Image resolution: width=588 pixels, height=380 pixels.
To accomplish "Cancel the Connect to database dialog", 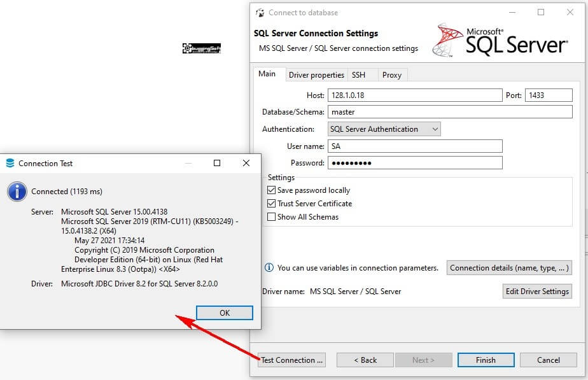I will pyautogui.click(x=549, y=360).
